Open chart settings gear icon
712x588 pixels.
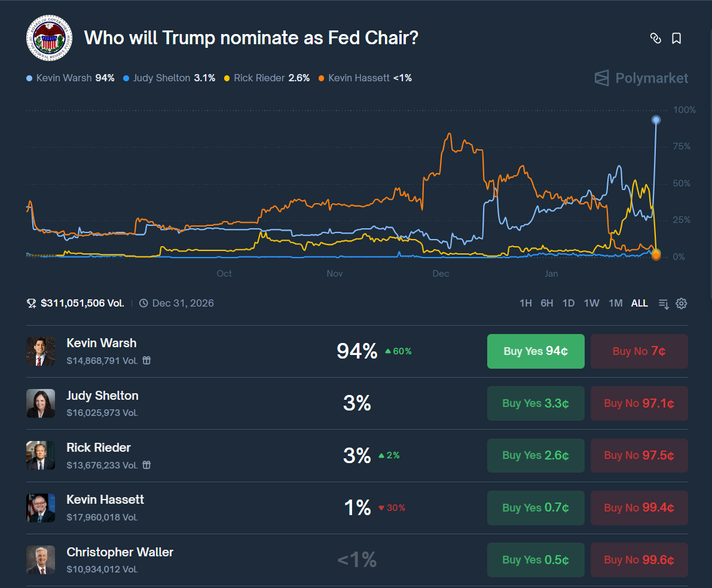coord(681,304)
